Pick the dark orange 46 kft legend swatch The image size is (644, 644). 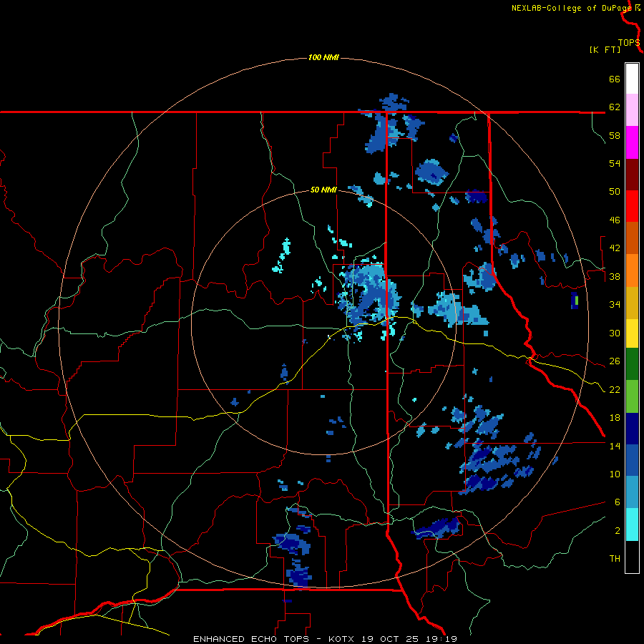point(632,238)
